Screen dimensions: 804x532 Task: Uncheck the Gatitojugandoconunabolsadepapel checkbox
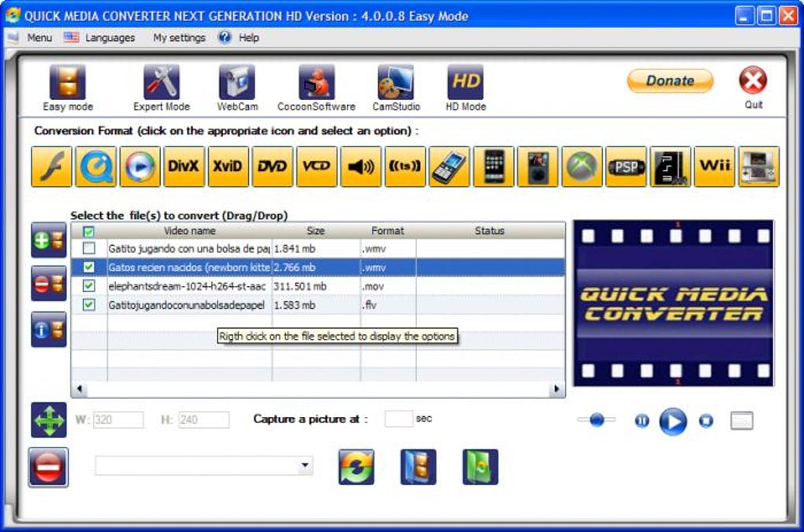[x=89, y=305]
